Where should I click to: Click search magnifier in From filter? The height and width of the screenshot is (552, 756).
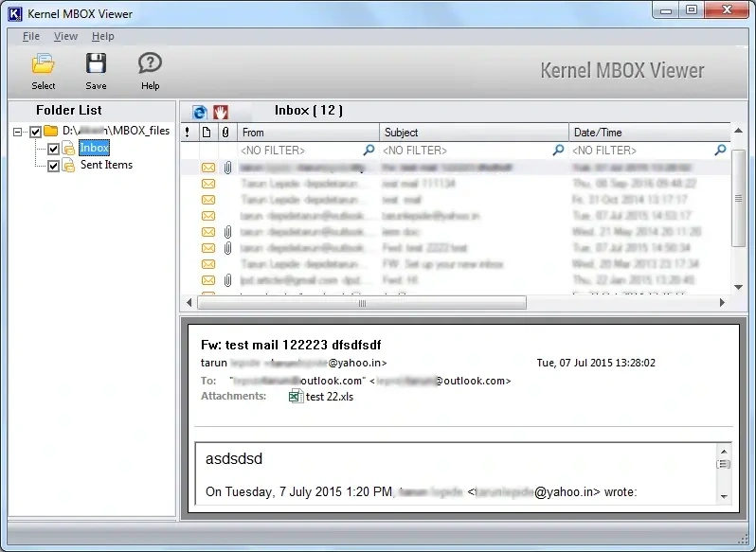tap(369, 150)
